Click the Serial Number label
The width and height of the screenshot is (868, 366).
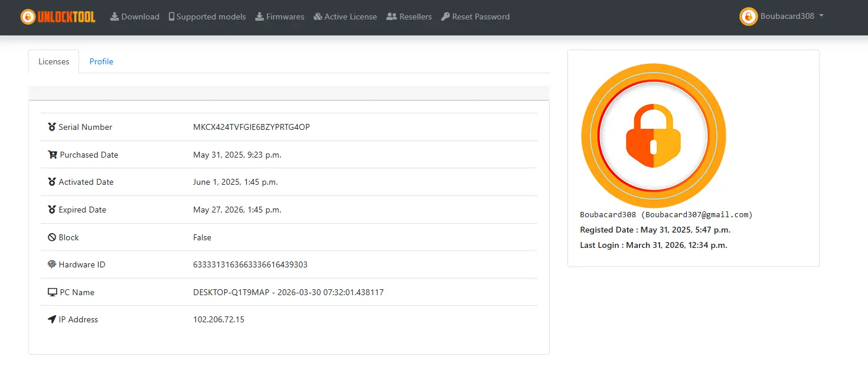(x=85, y=127)
